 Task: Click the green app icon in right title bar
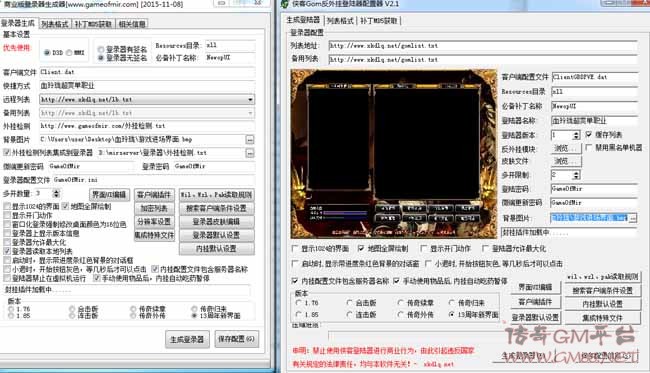(x=285, y=4)
